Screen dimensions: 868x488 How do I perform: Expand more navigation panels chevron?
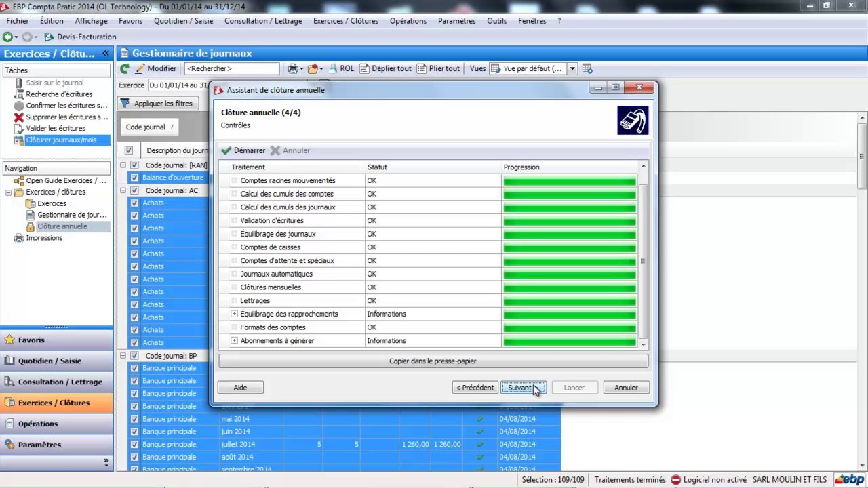(106, 462)
